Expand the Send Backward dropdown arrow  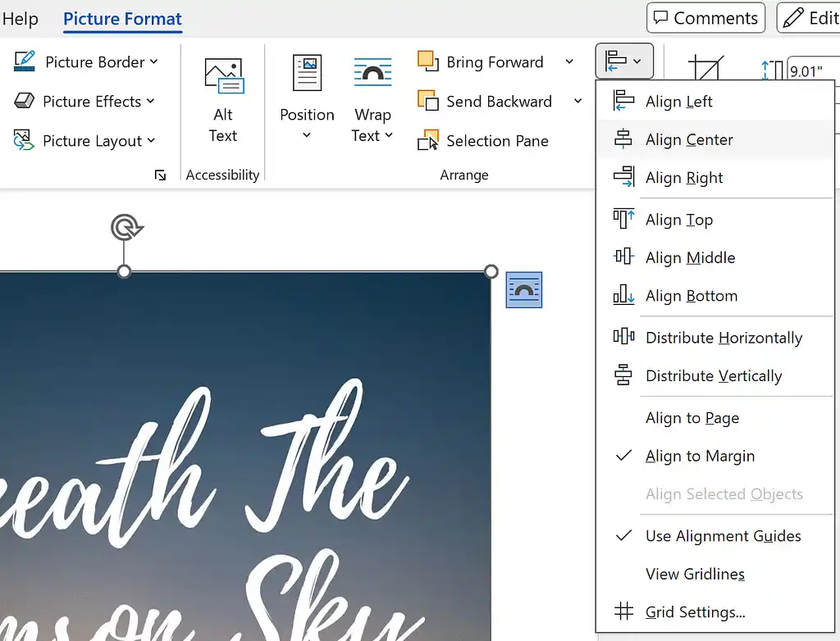click(x=578, y=101)
